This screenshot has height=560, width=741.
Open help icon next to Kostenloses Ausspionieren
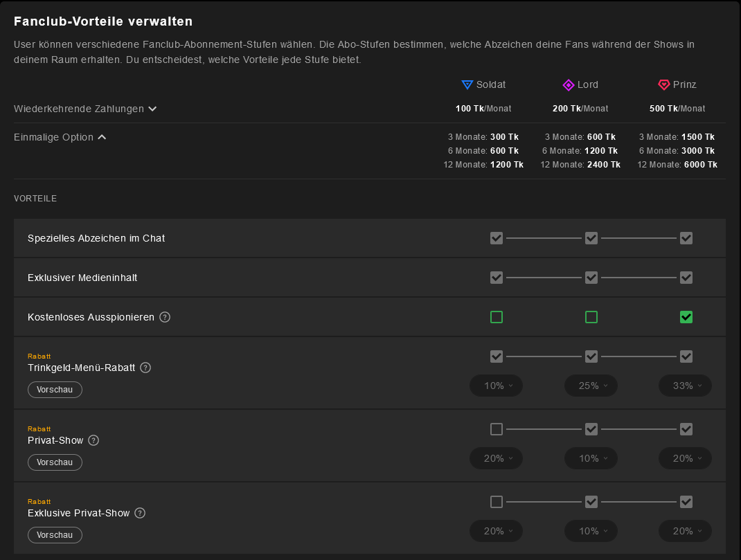tap(165, 317)
